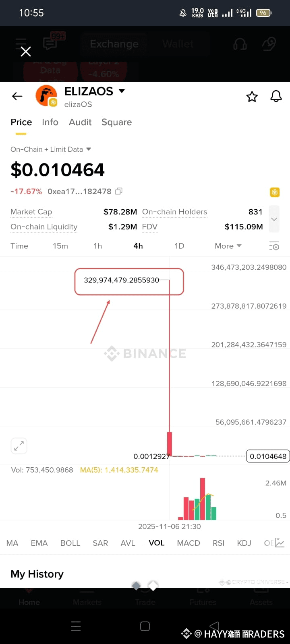Close the overlay with X icon
Image resolution: width=290 pixels, height=644 pixels.
(26, 52)
